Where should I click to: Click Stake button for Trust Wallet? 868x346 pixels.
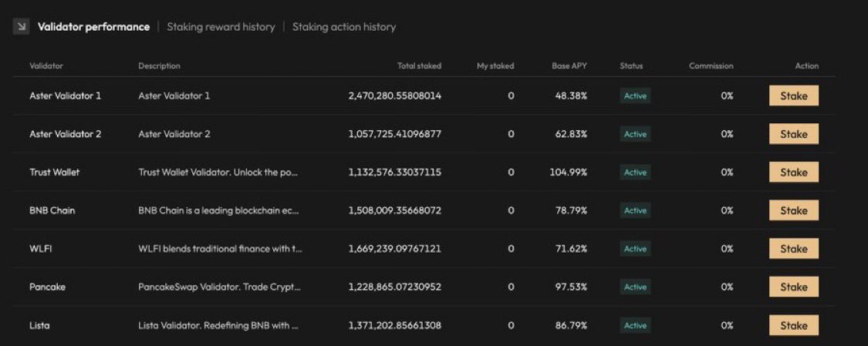[793, 173]
